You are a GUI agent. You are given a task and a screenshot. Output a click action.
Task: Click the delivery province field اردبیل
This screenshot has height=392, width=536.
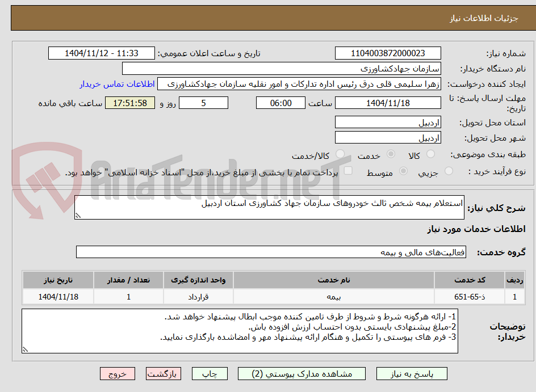coord(388,122)
